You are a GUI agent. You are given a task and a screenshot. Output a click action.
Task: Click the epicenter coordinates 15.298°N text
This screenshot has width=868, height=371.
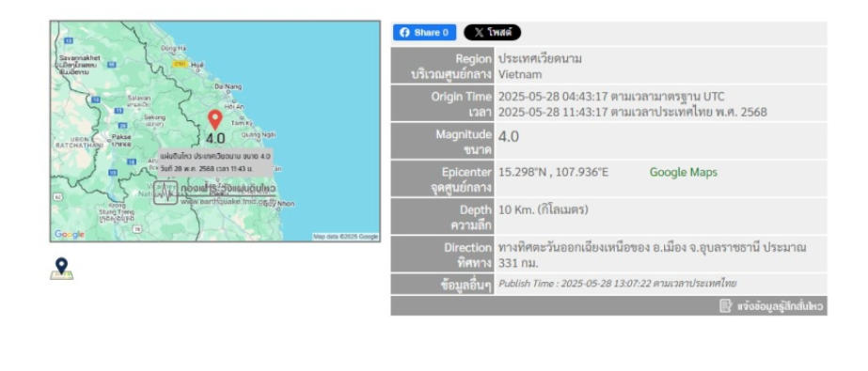click(522, 172)
